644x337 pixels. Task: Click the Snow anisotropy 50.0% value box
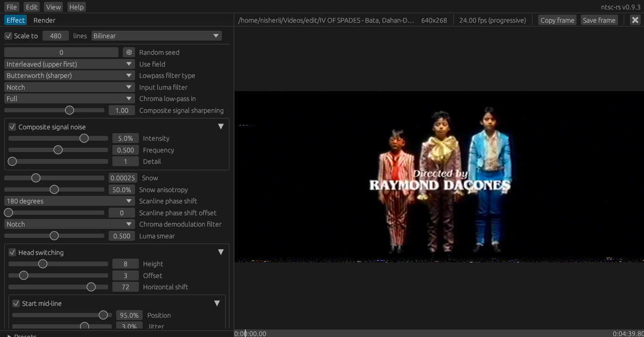pyautogui.click(x=122, y=190)
